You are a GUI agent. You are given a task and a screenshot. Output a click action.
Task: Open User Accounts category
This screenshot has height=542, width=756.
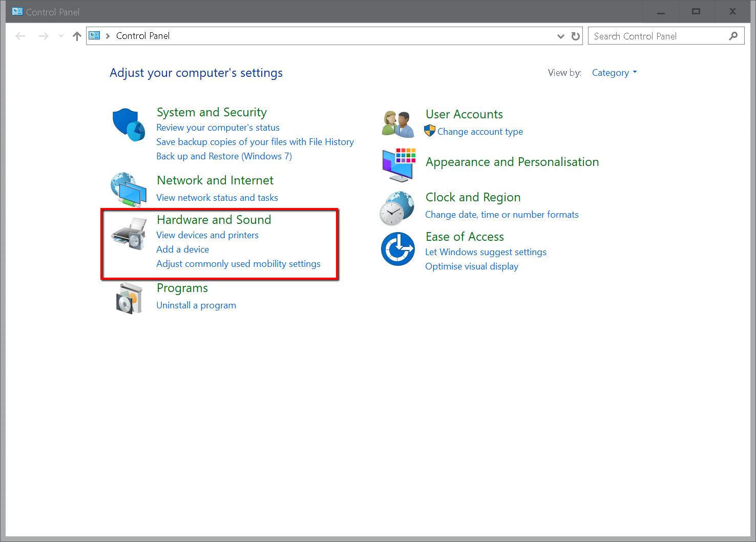click(x=464, y=114)
